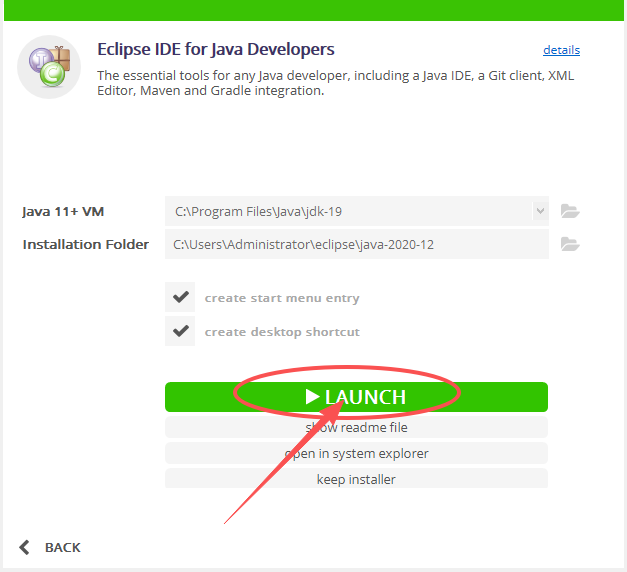Click the create desktop shortcut label
The height and width of the screenshot is (572, 627).
pyautogui.click(x=282, y=332)
